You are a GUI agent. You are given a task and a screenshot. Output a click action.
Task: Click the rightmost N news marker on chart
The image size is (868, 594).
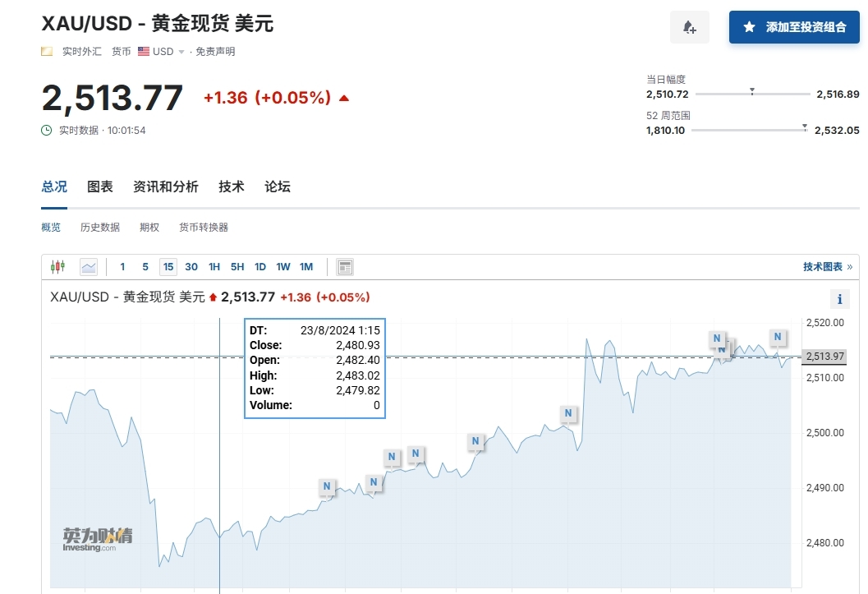(x=778, y=337)
